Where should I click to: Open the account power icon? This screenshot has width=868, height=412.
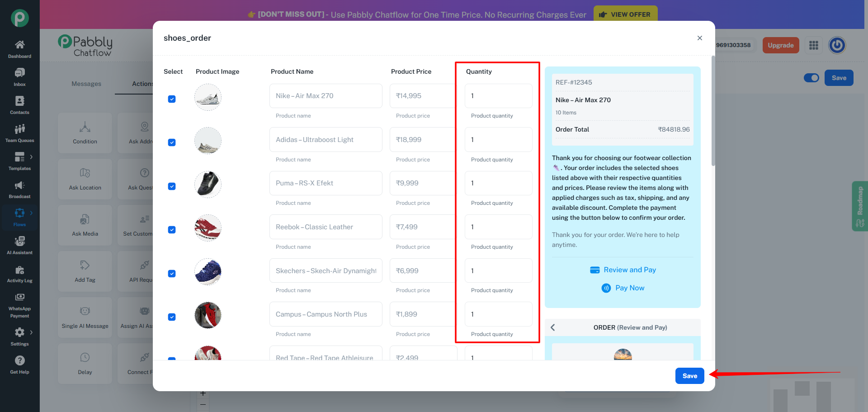tap(837, 45)
